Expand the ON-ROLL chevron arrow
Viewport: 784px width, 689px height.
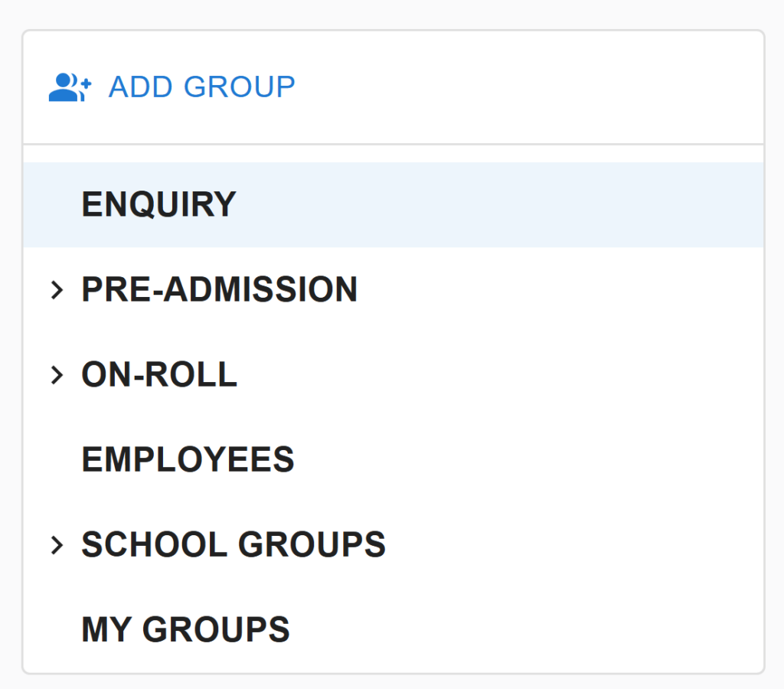pos(56,375)
